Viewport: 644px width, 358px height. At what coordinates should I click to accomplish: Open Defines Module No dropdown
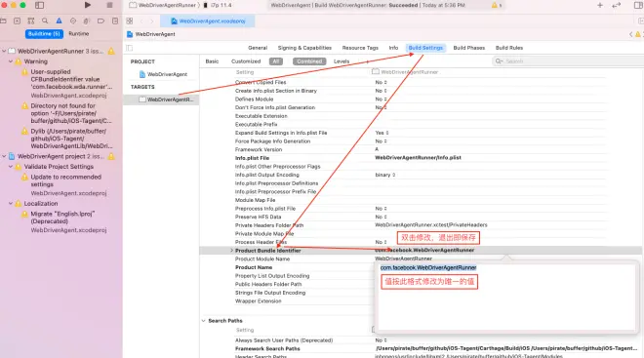pos(382,99)
